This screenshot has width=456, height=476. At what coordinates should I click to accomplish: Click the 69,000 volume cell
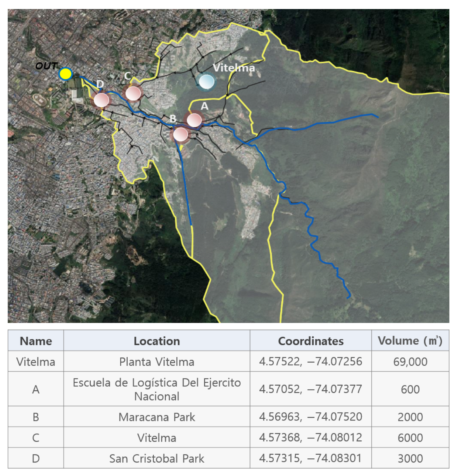(410, 362)
